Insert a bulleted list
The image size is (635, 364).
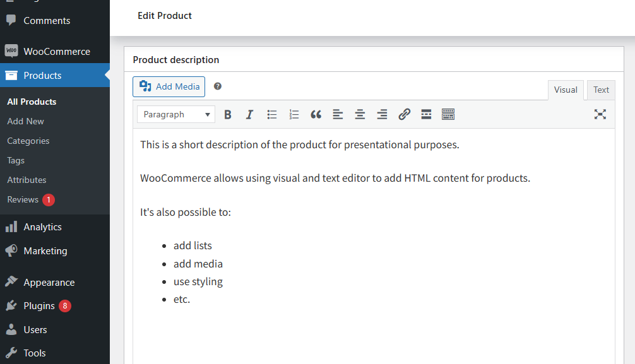(x=272, y=115)
